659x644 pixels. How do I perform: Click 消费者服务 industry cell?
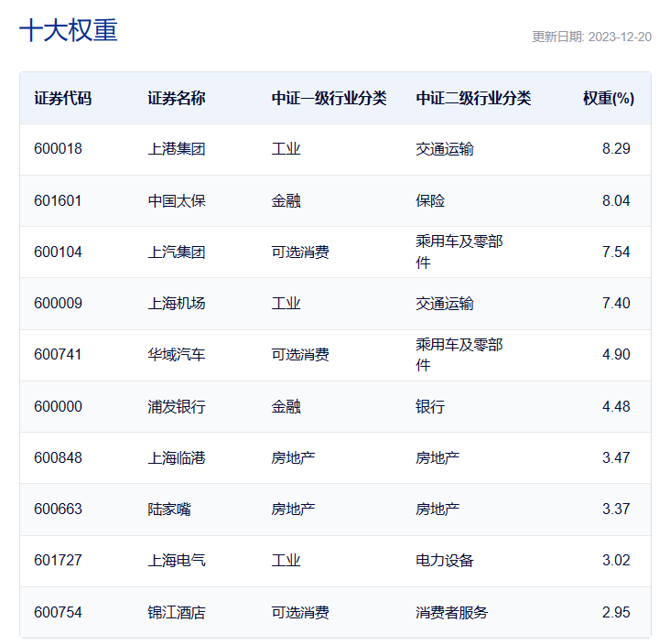point(451,612)
